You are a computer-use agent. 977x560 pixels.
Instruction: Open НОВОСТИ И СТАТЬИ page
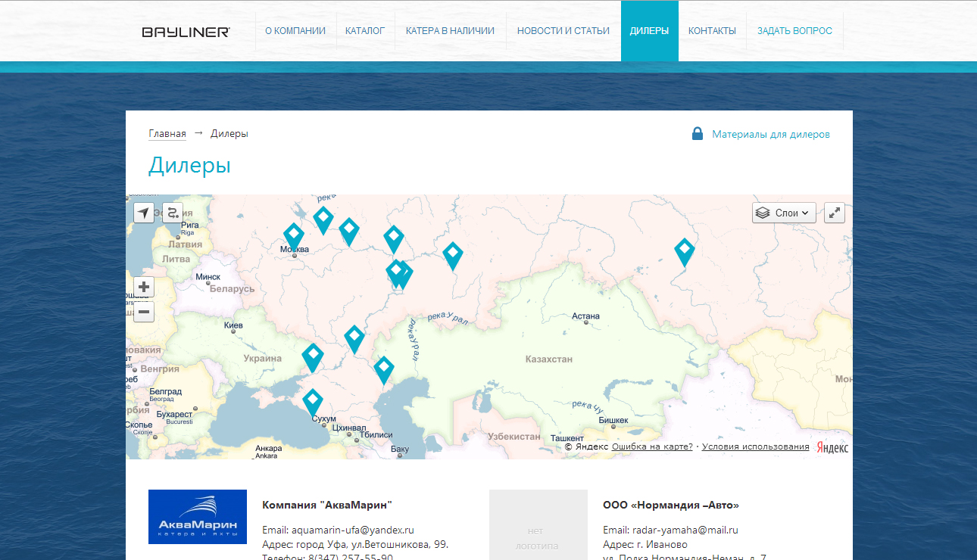point(563,31)
